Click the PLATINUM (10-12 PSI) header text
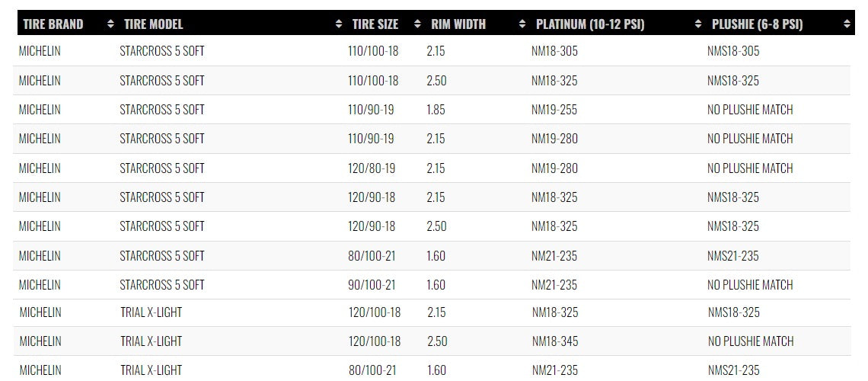Screen dimensions: 868x381 [x=590, y=24]
